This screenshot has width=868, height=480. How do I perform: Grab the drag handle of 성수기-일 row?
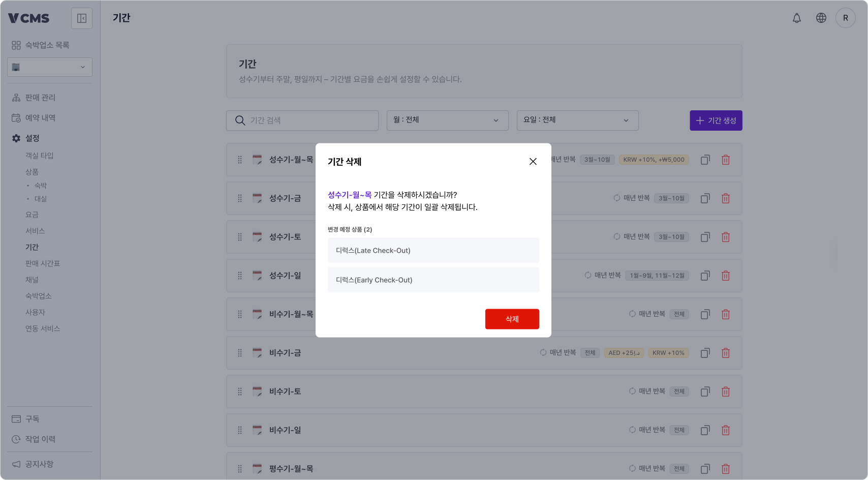pos(239,275)
